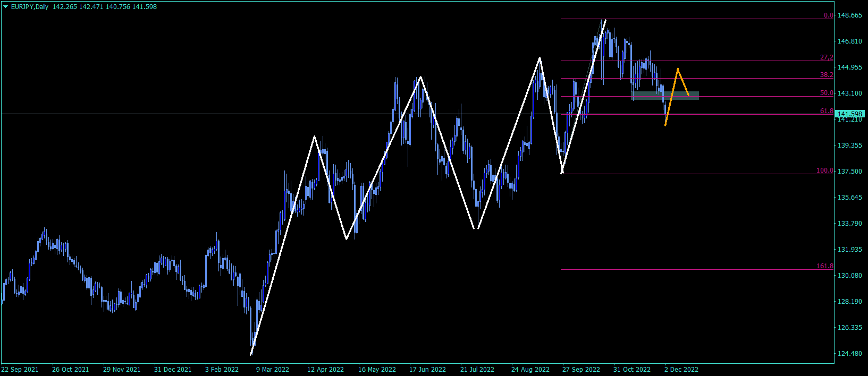Click the EURJPY,Daily chart title text
868x376 pixels.
tap(30, 7)
